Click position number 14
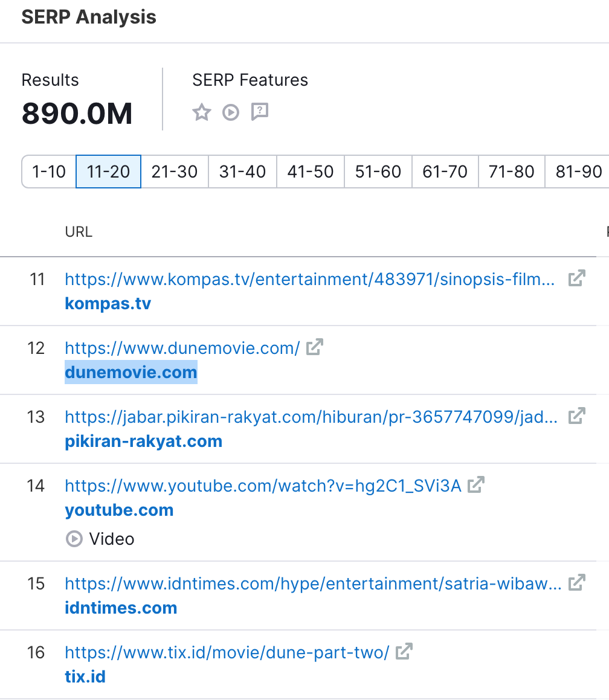 pyautogui.click(x=36, y=486)
